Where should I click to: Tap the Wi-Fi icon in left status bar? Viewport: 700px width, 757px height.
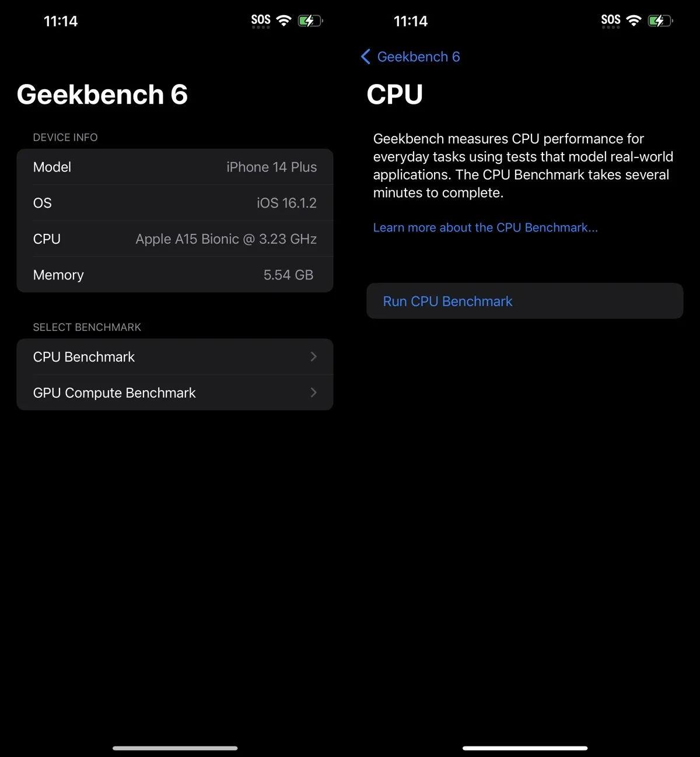283,21
